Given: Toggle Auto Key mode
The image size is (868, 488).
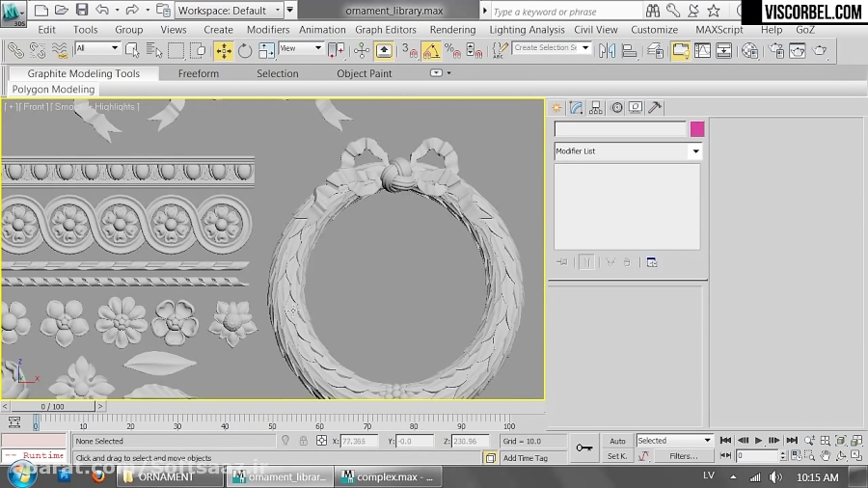Looking at the screenshot, I should (617, 441).
